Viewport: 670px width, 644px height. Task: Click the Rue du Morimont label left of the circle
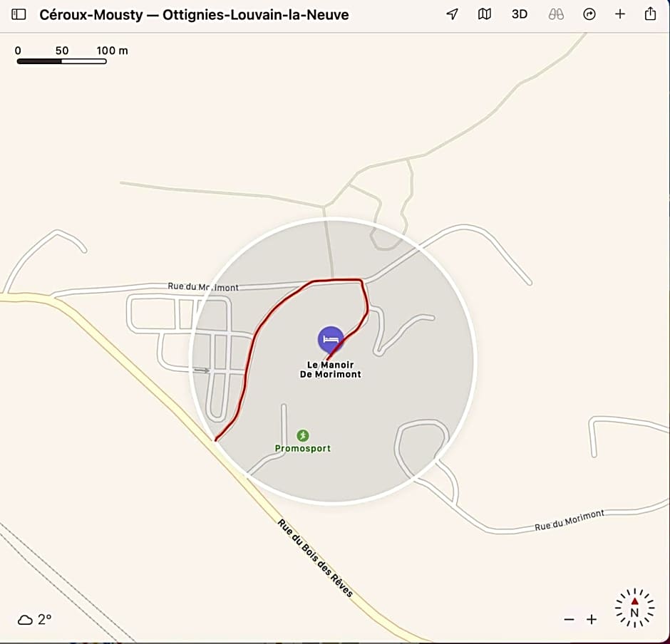[203, 286]
